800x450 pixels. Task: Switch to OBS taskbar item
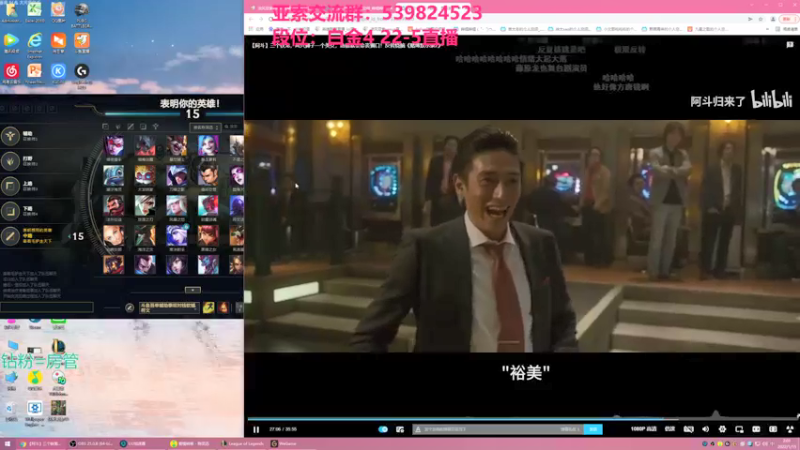tap(92, 443)
